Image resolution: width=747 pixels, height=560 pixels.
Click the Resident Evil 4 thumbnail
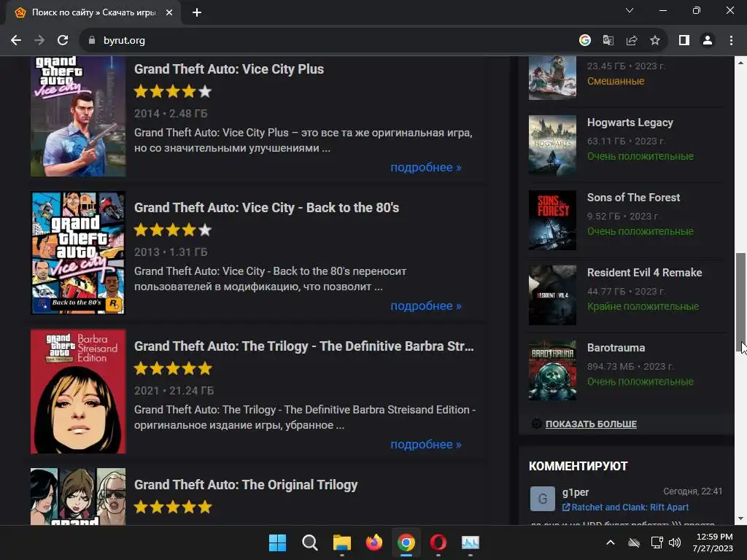[x=552, y=295]
